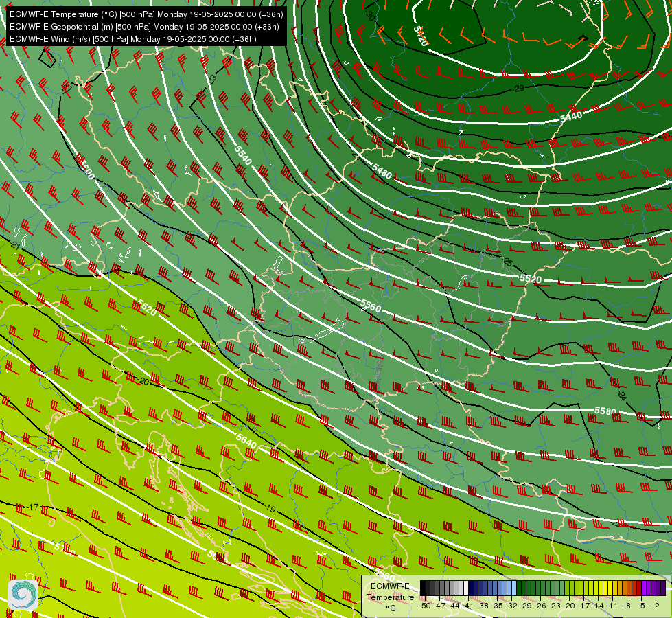Click the -20 legend tick label
Image resolution: width=672 pixels, height=618 pixels.
[x=569, y=606]
